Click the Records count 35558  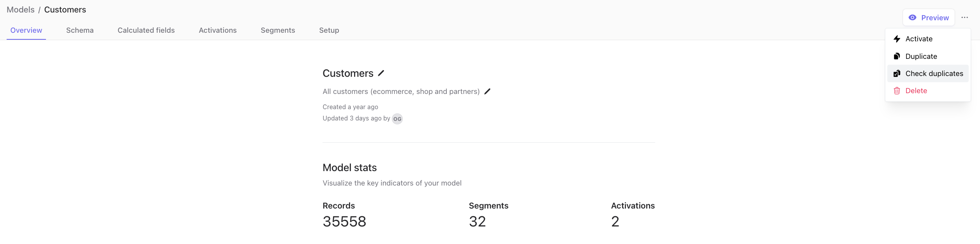(344, 221)
